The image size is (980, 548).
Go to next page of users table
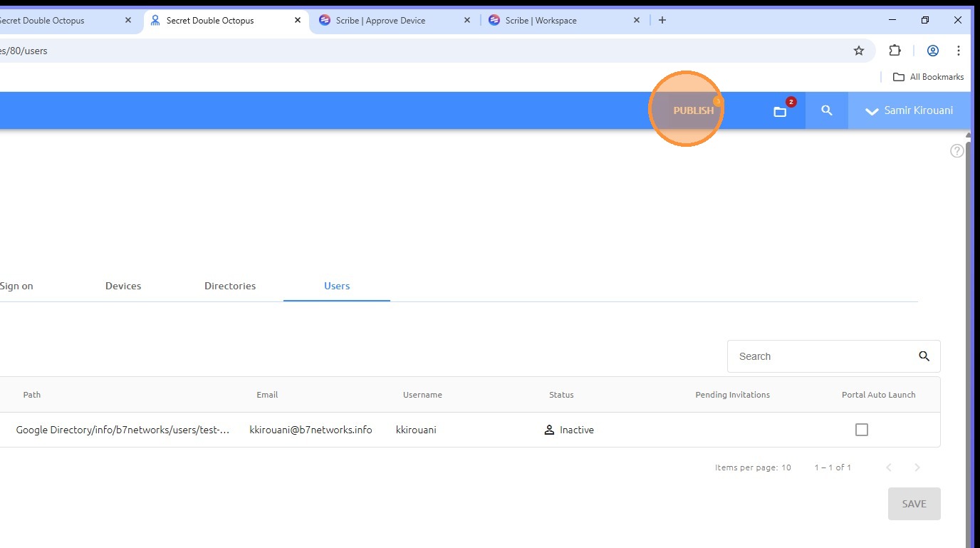click(917, 467)
